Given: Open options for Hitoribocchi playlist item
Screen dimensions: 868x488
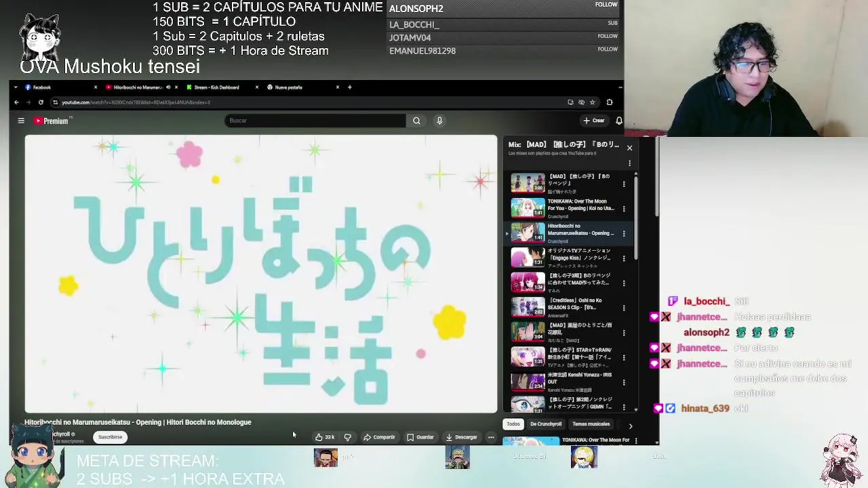Looking at the screenshot, I should tap(624, 233).
